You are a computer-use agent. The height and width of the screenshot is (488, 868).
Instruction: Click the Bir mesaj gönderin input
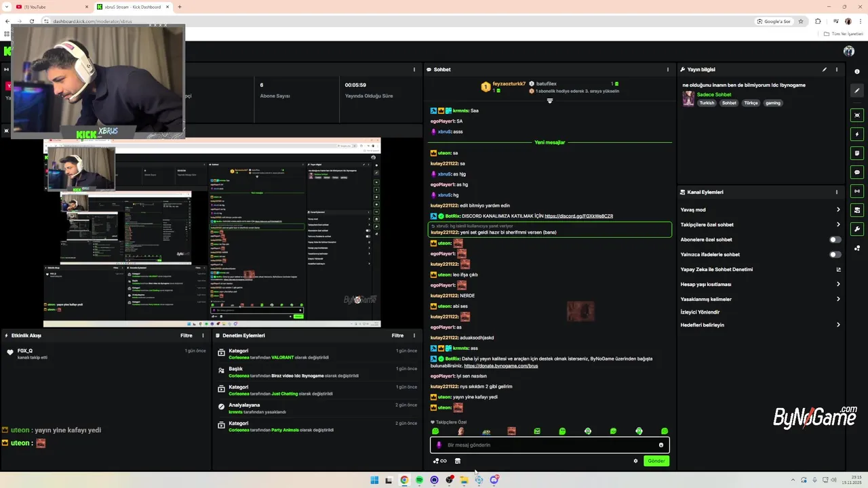click(x=549, y=445)
